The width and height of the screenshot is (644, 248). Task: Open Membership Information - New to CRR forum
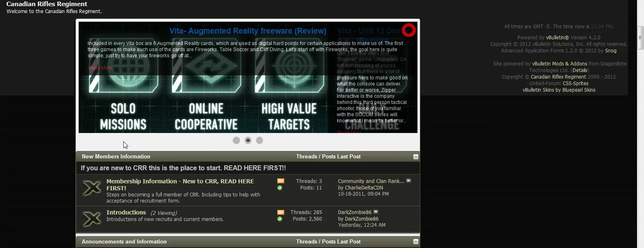click(x=180, y=185)
